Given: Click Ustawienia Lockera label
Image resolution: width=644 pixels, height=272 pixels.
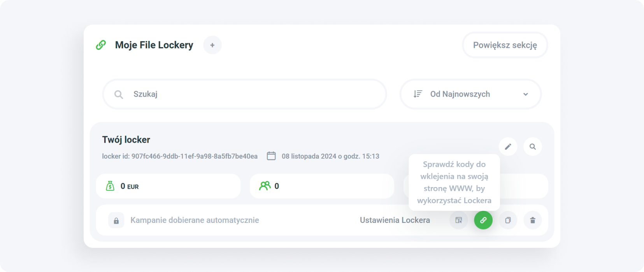Looking at the screenshot, I should (395, 220).
